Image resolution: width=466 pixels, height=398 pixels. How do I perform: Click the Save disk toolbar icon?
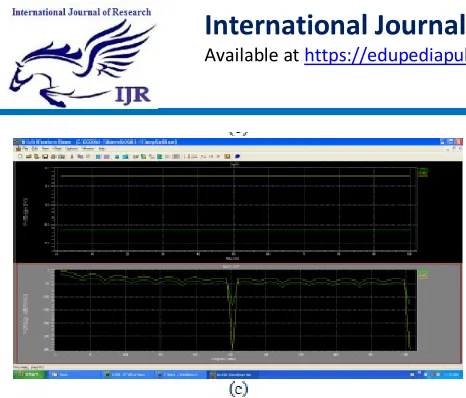(x=45, y=156)
